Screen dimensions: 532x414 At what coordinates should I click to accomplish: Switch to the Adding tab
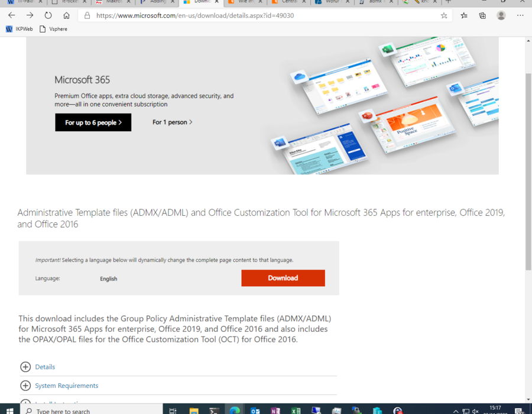point(158,2)
